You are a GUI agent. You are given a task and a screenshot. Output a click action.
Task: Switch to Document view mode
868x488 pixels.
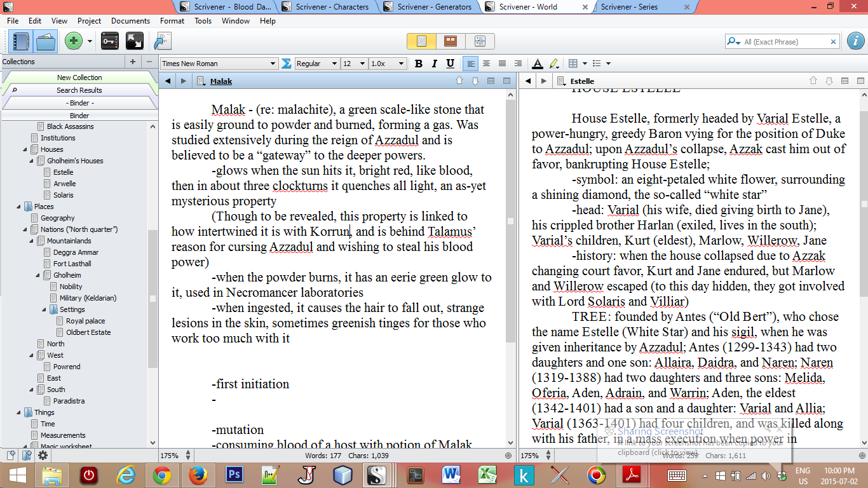point(421,41)
